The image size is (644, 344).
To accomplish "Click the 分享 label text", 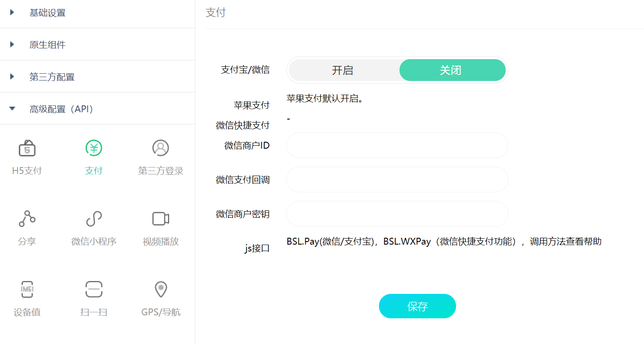I will click(27, 242).
